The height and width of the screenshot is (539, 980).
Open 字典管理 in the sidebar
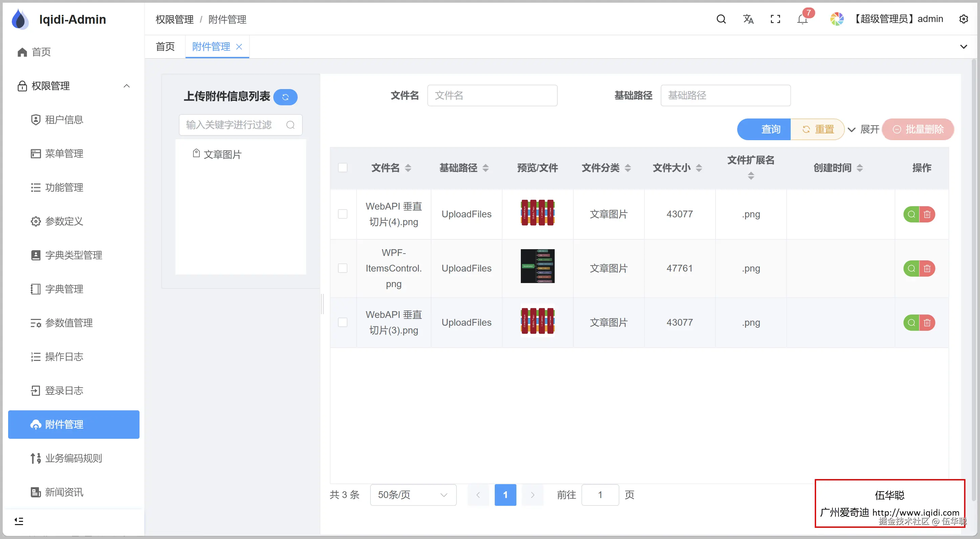pos(73,289)
